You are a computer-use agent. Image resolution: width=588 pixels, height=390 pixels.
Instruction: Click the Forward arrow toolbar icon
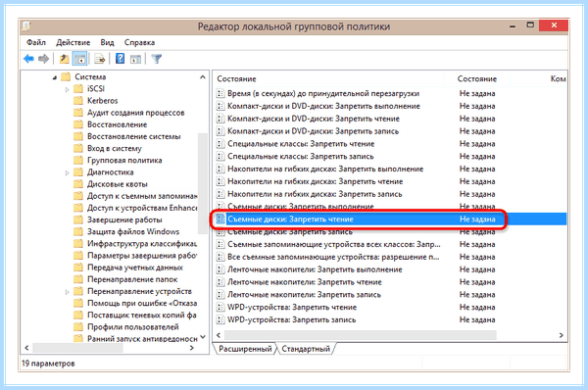(x=44, y=59)
